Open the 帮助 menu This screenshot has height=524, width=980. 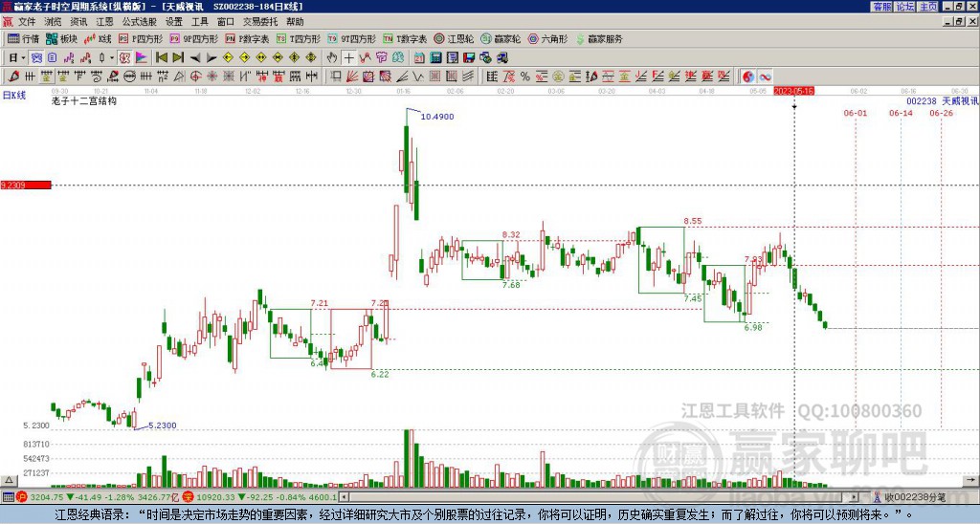pyautogui.click(x=295, y=22)
